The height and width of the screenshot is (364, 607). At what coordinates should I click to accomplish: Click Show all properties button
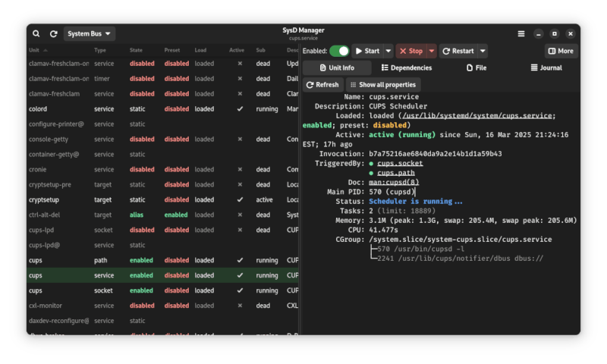pos(383,85)
